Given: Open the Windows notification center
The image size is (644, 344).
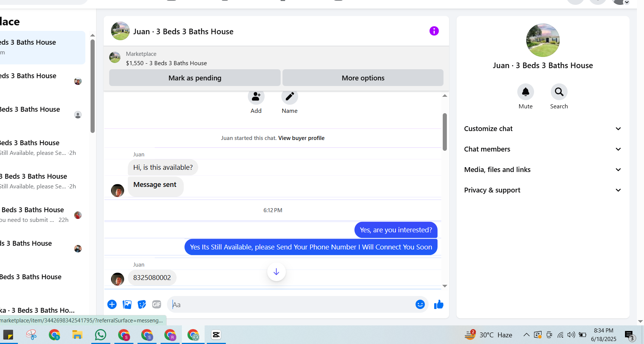Looking at the screenshot, I should pos(630,336).
